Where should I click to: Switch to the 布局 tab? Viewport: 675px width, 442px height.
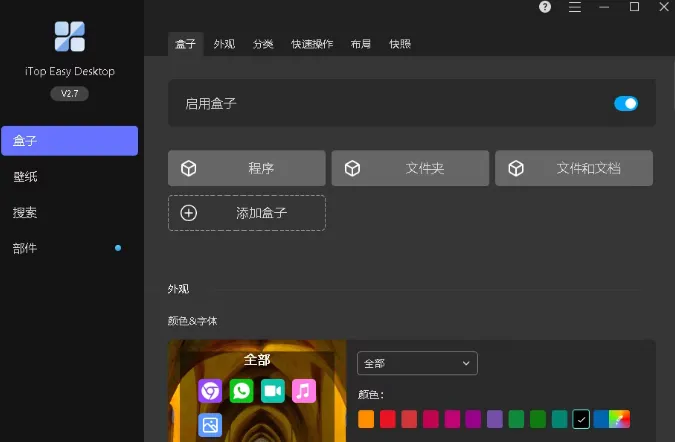tap(361, 44)
